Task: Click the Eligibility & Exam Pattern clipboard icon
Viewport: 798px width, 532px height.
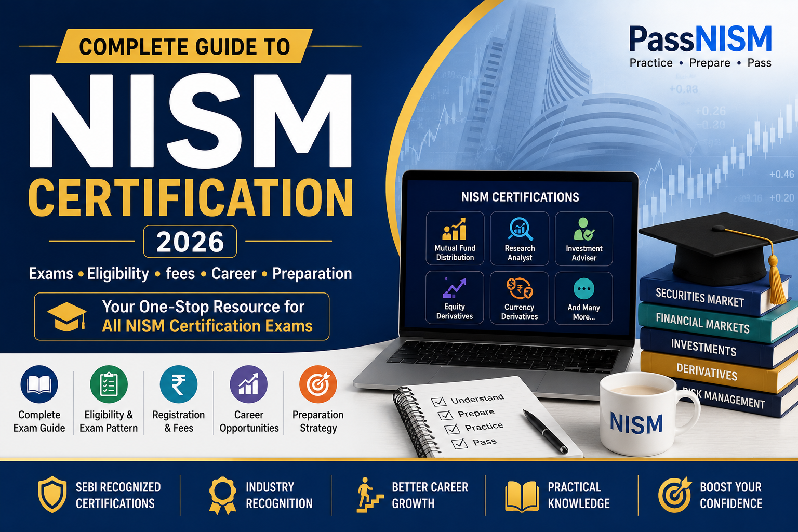Action: click(109, 384)
